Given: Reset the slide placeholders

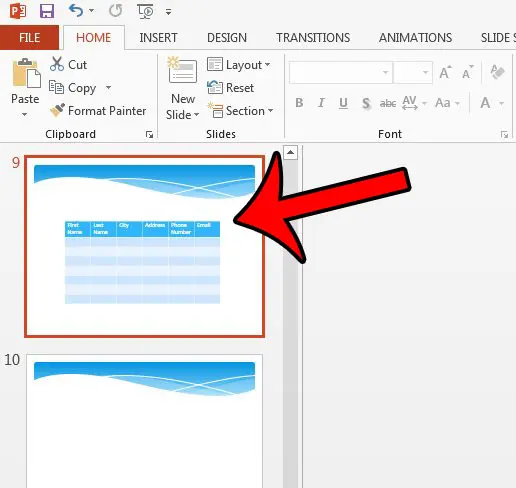Looking at the screenshot, I should (x=230, y=88).
